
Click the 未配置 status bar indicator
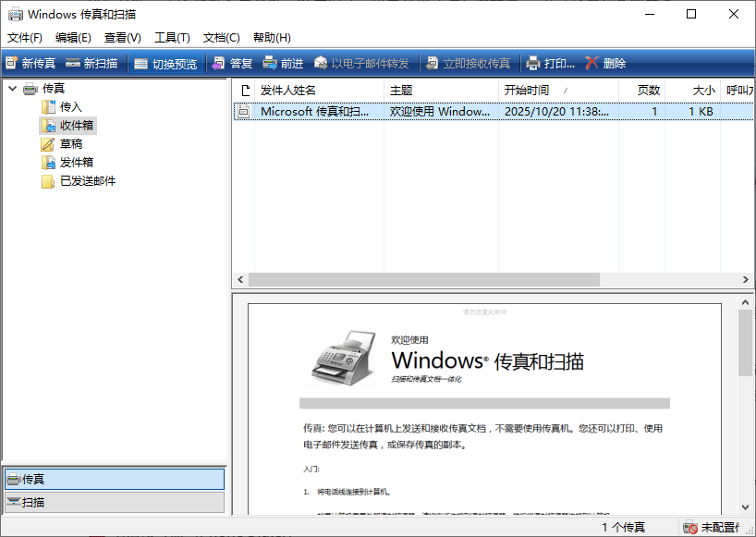coord(713,528)
